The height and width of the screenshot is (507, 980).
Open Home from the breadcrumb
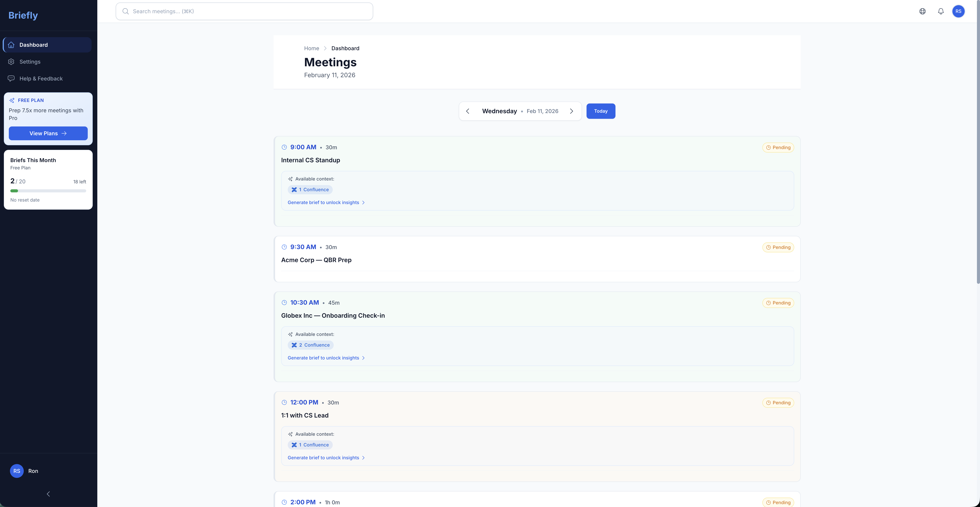311,48
